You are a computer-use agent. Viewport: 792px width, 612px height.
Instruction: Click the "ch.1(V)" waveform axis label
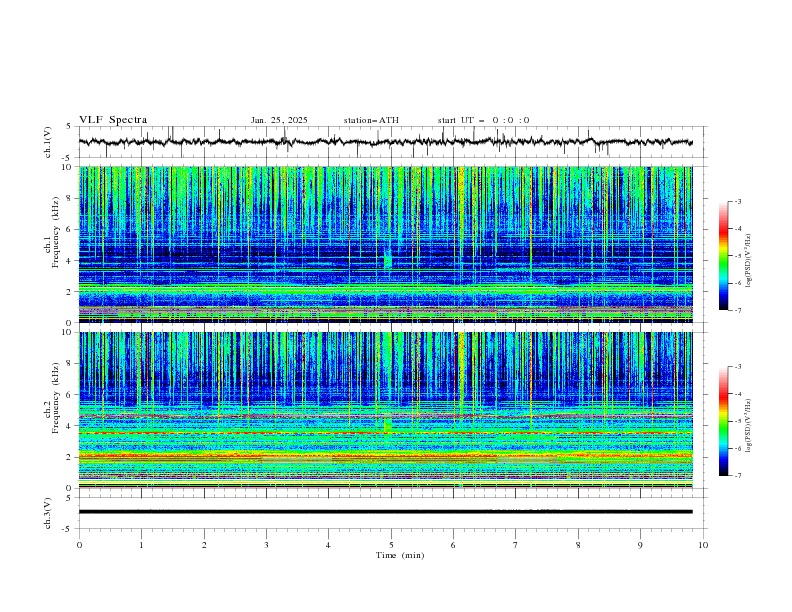[x=48, y=142]
